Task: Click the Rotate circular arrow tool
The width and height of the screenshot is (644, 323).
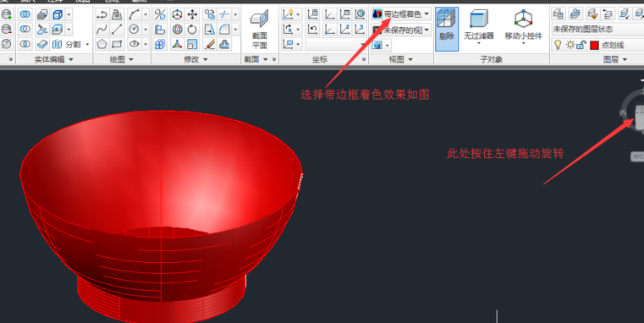Action: [192, 29]
